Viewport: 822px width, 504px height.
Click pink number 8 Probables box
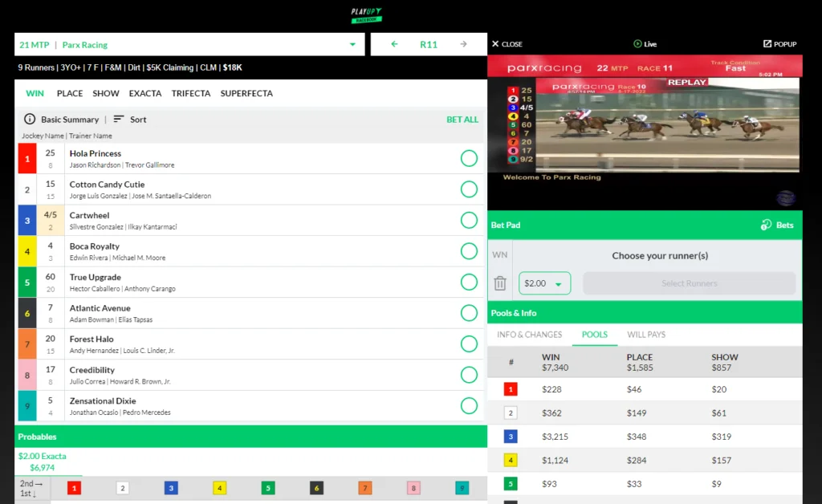click(413, 488)
